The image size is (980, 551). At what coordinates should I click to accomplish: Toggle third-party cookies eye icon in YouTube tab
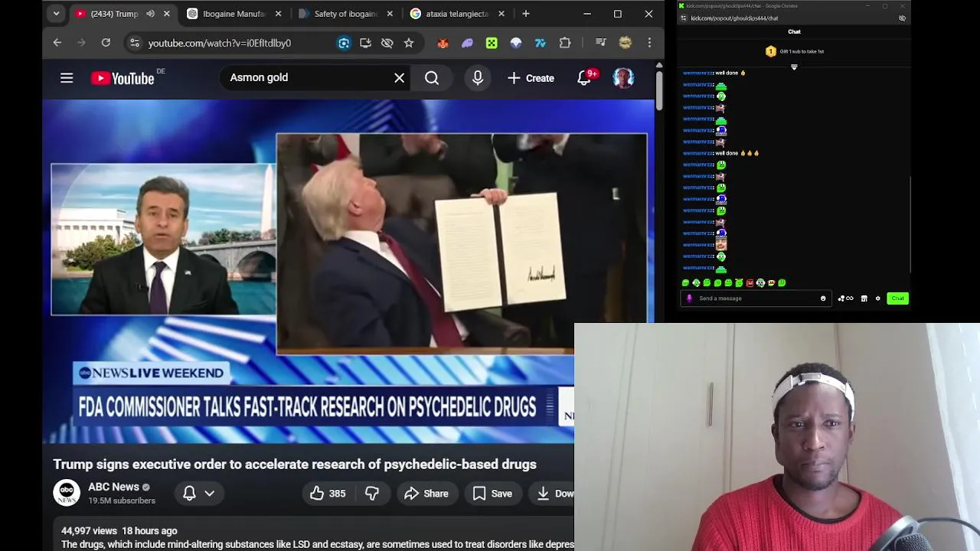coord(387,43)
